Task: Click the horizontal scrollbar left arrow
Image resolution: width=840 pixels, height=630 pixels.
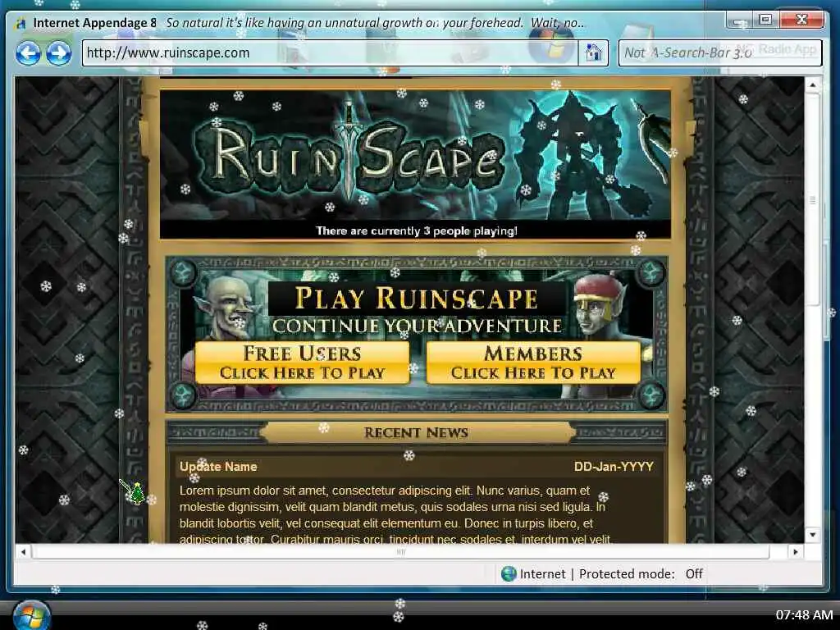Action: click(x=23, y=551)
